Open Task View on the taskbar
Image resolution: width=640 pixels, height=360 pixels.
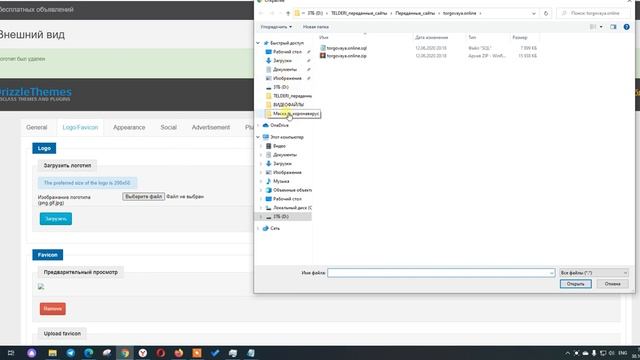(x=11, y=353)
